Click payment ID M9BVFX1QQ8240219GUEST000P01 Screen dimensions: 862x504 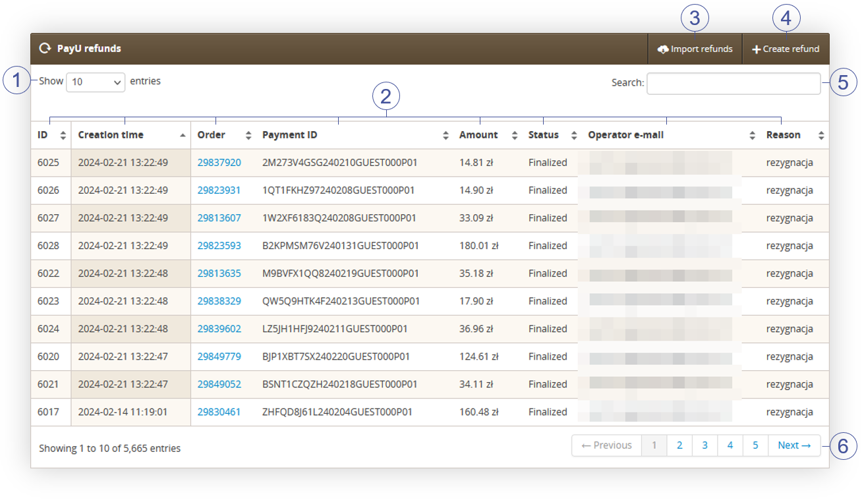pos(341,273)
